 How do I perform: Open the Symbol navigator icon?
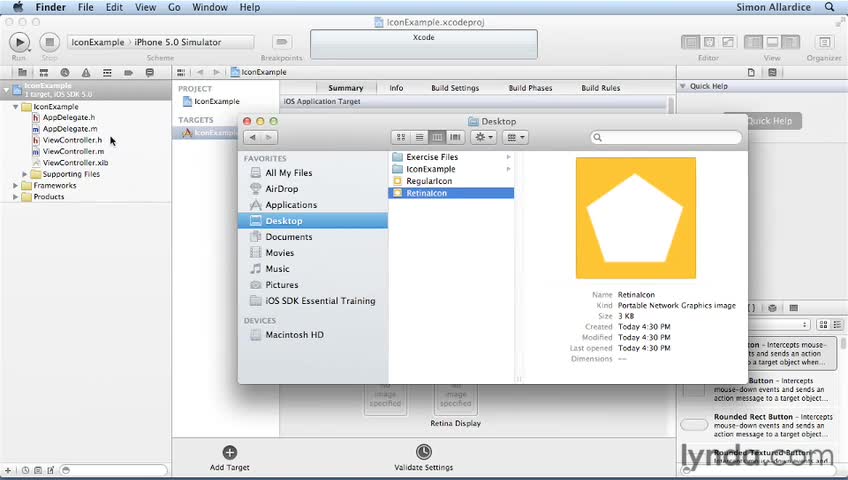click(44, 72)
